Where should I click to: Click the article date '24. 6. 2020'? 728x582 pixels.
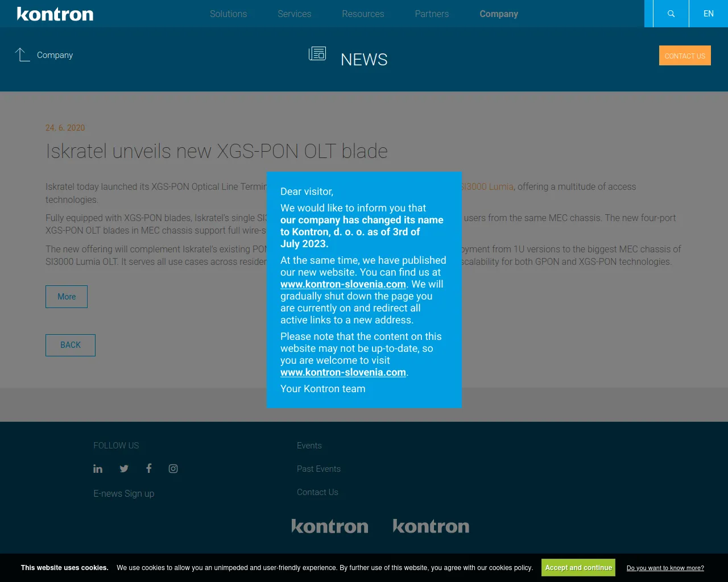click(65, 128)
